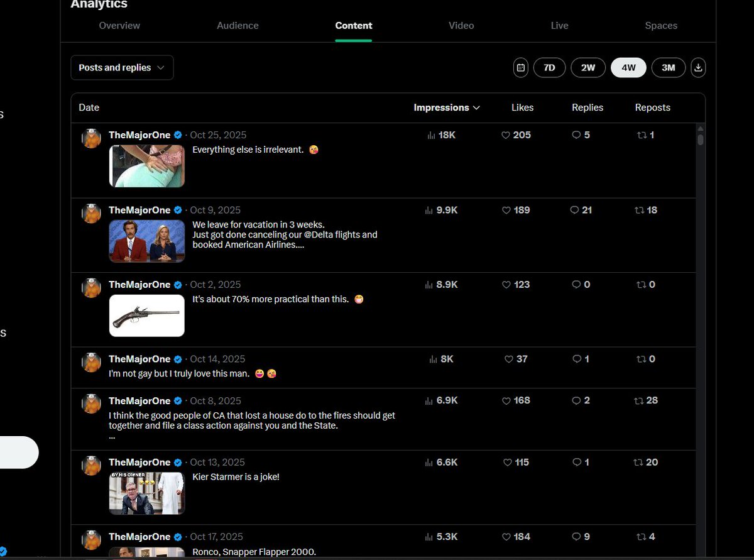
Task: Open TheMajorOne name link on Oct 9 post
Action: (x=139, y=210)
